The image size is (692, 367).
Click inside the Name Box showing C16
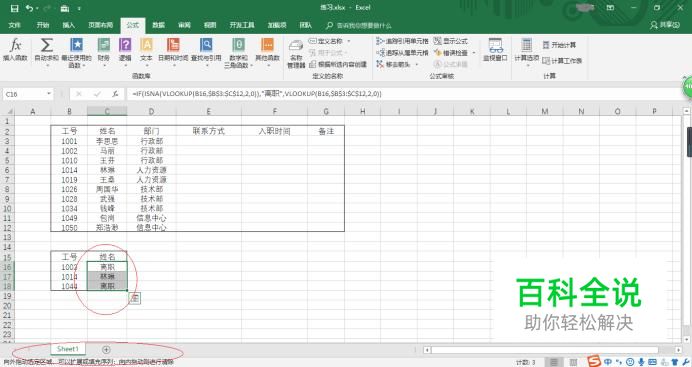(x=24, y=94)
